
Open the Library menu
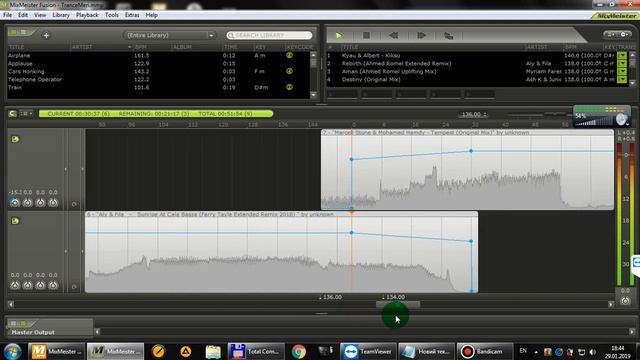pyautogui.click(x=61, y=15)
